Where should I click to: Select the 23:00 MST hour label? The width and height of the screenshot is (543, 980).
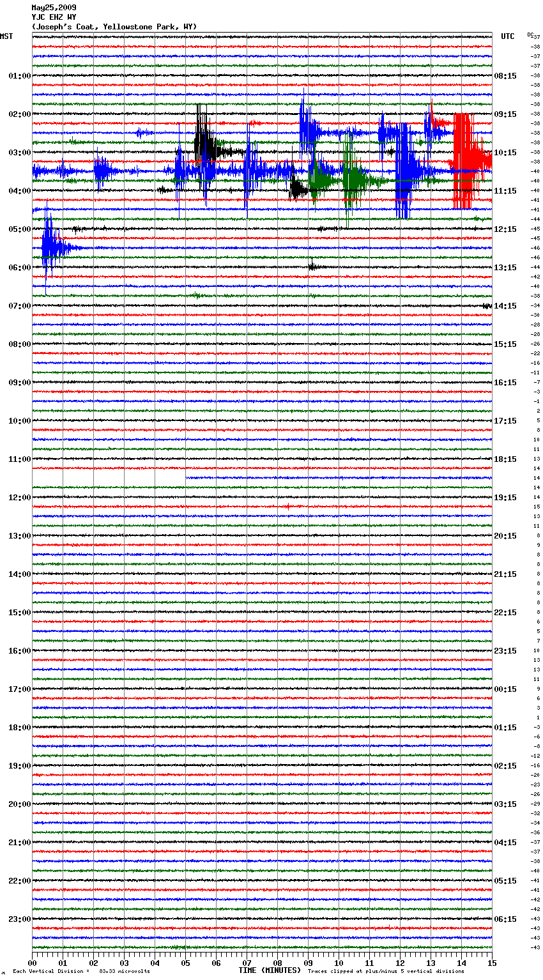click(20, 919)
